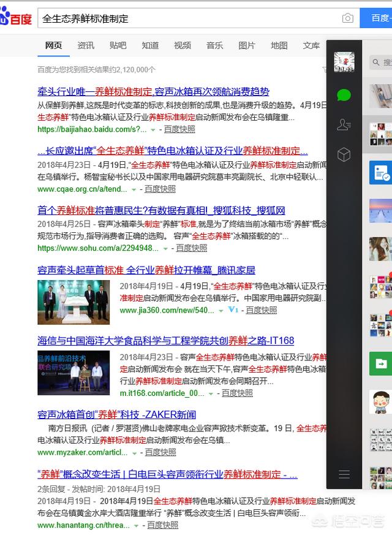Open the WeChat contacts icon
This screenshot has height=535, width=392.
[x=344, y=125]
